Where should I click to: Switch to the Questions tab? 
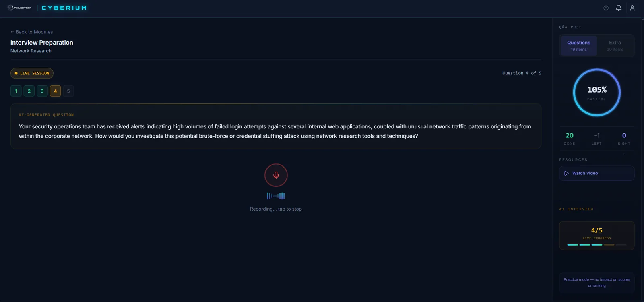pyautogui.click(x=579, y=46)
